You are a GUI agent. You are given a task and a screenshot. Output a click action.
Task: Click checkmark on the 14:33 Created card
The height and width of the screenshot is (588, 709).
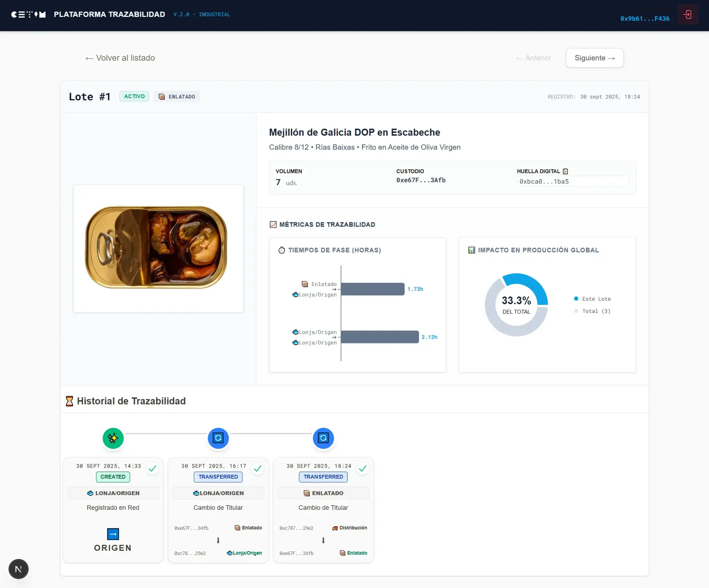(x=152, y=469)
